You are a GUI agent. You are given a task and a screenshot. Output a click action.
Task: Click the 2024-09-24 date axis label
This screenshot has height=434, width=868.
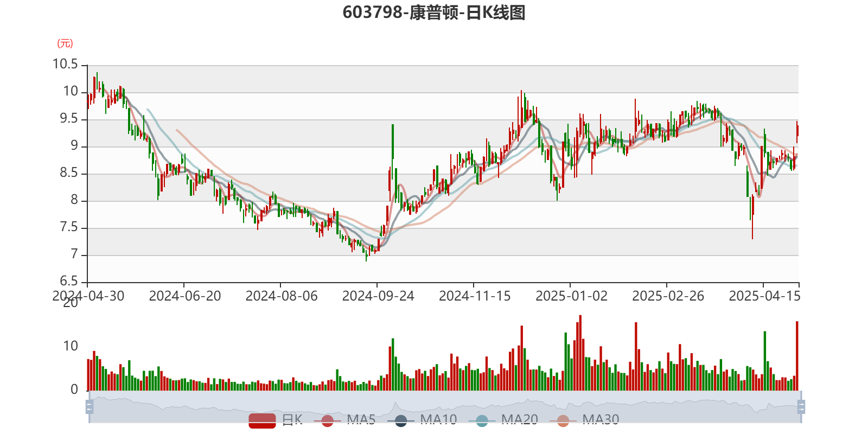click(x=378, y=296)
